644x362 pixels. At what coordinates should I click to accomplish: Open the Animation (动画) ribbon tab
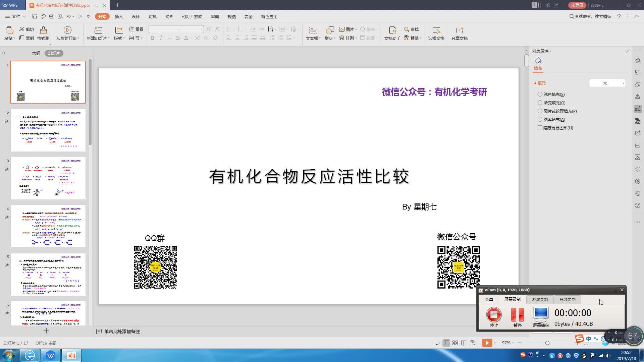point(169,16)
